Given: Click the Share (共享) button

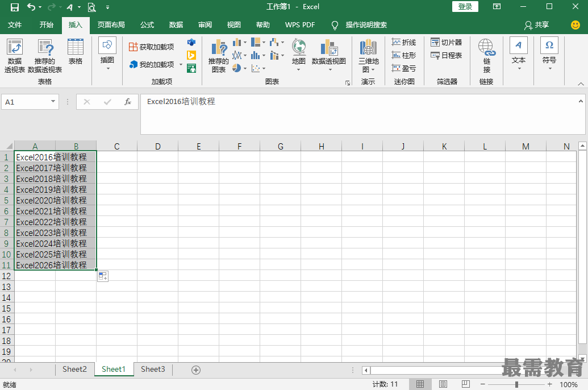Looking at the screenshot, I should click(x=537, y=25).
